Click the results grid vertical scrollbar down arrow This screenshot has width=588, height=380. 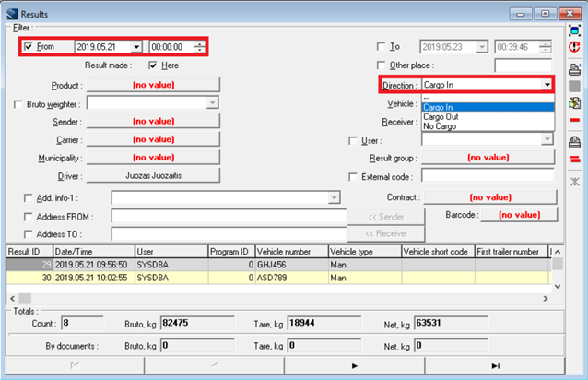coord(558,287)
